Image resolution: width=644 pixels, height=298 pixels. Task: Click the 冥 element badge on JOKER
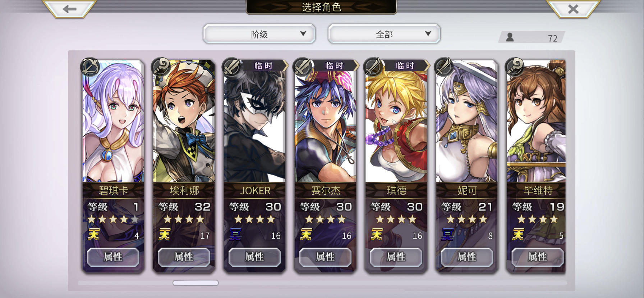click(235, 235)
